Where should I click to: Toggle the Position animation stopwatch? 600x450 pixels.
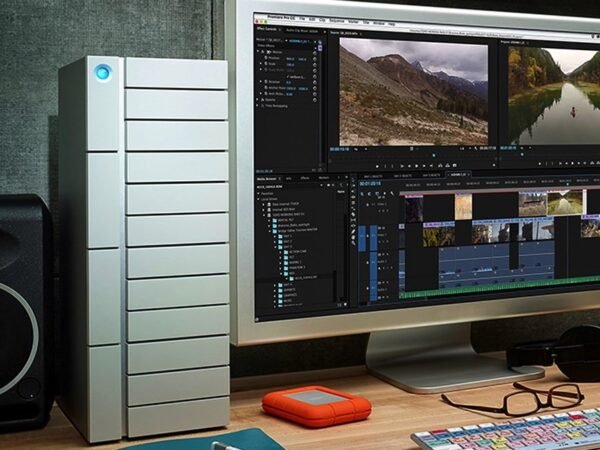[266, 58]
